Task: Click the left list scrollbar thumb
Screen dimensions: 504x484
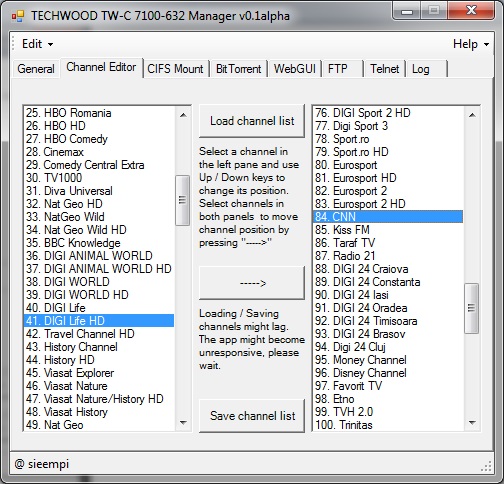Action: click(x=183, y=200)
